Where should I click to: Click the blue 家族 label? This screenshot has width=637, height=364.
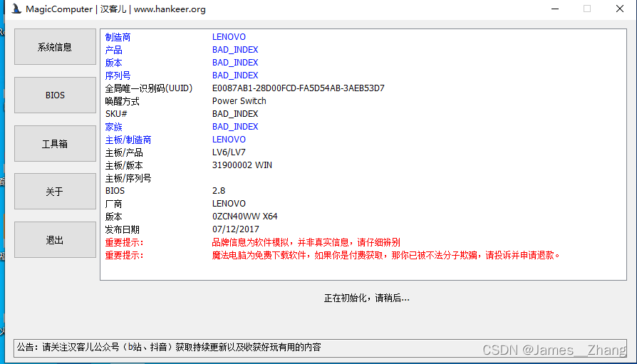(114, 127)
